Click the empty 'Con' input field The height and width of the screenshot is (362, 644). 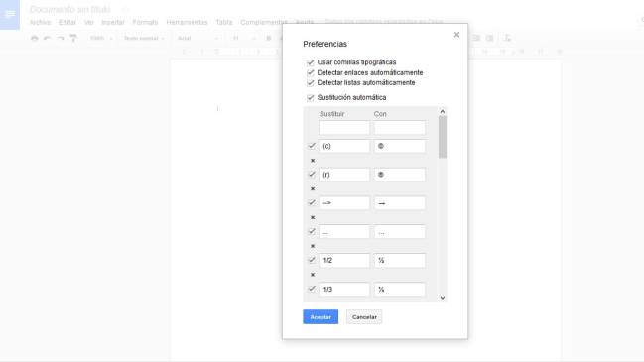coord(400,128)
